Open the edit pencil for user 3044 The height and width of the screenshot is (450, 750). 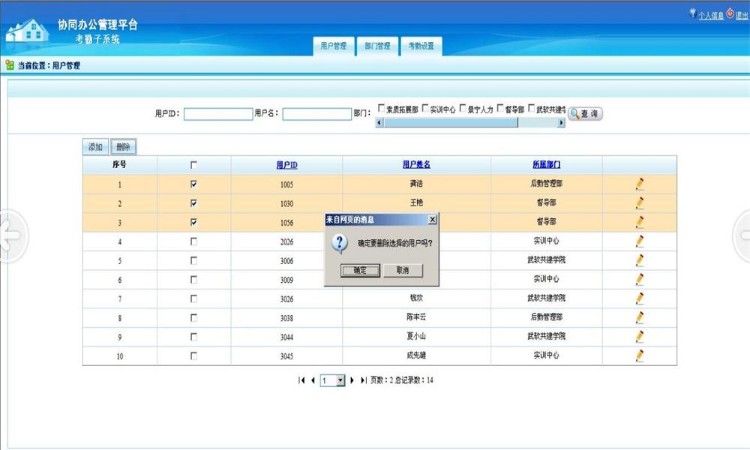(x=640, y=337)
